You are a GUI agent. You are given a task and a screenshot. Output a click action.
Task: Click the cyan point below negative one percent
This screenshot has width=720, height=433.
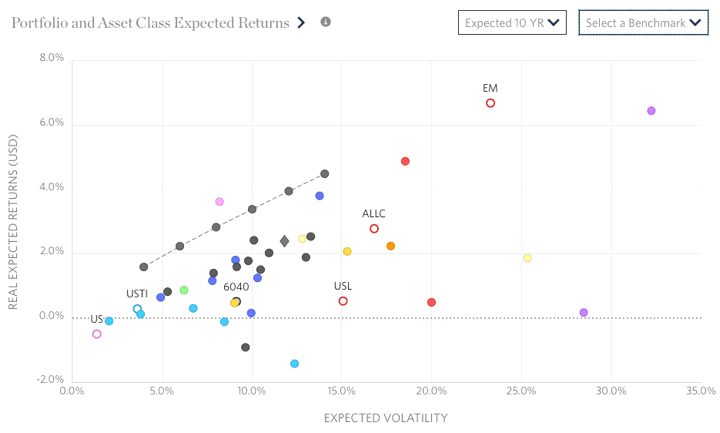point(294,364)
